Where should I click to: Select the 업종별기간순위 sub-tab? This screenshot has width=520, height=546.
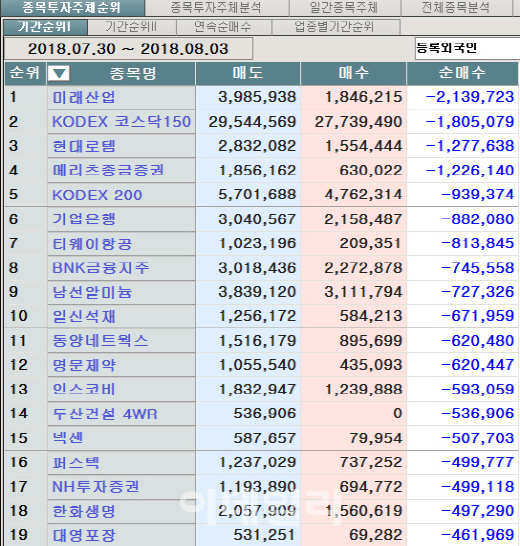coord(336,27)
